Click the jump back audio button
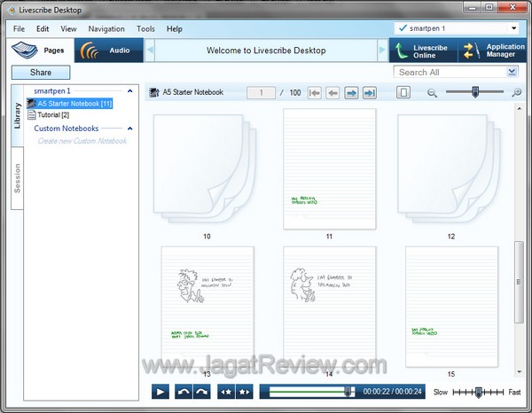Screen dimensions: 532x413 (x=184, y=391)
